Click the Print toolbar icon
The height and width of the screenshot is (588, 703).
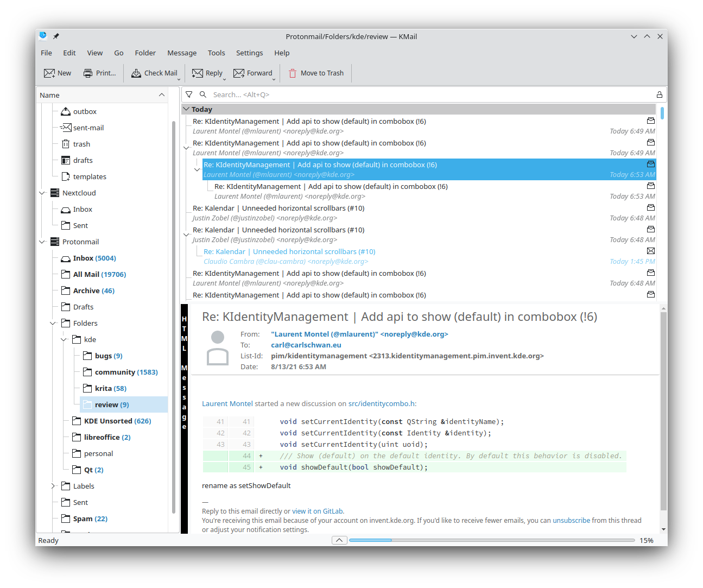tap(88, 73)
